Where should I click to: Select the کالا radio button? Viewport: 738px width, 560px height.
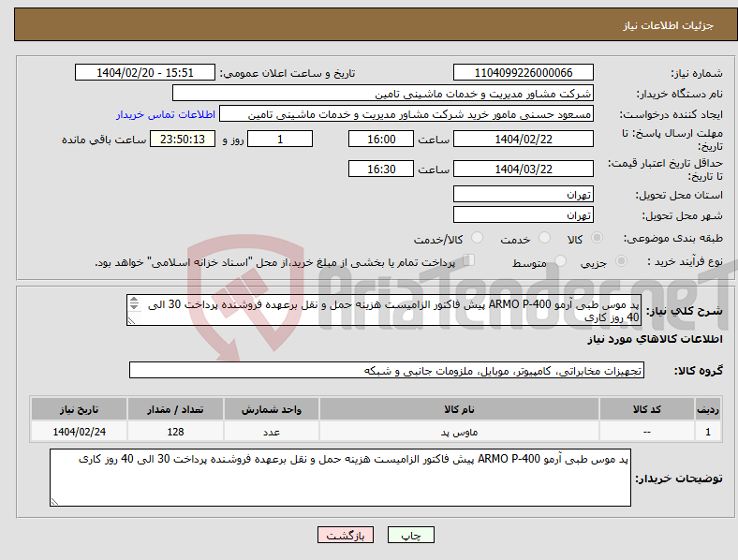click(x=597, y=238)
